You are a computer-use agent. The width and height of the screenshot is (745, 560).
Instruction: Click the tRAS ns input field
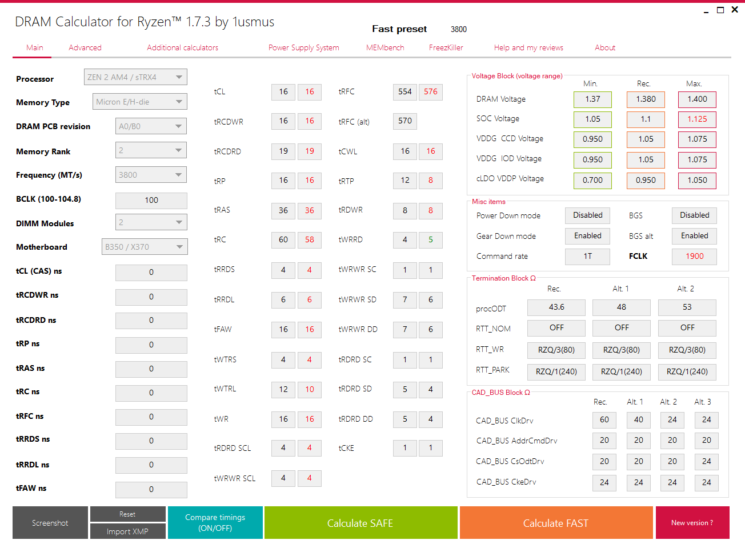point(151,369)
